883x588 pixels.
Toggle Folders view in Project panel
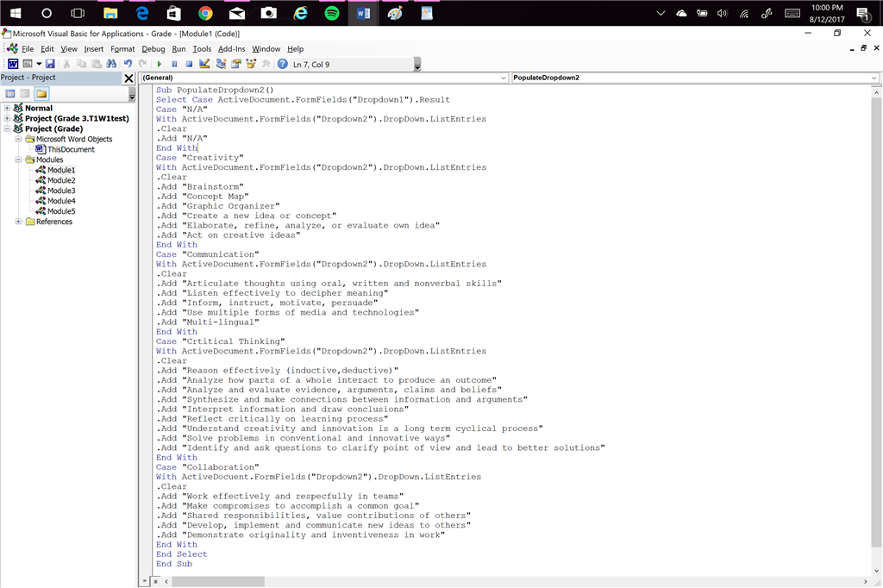pos(41,93)
